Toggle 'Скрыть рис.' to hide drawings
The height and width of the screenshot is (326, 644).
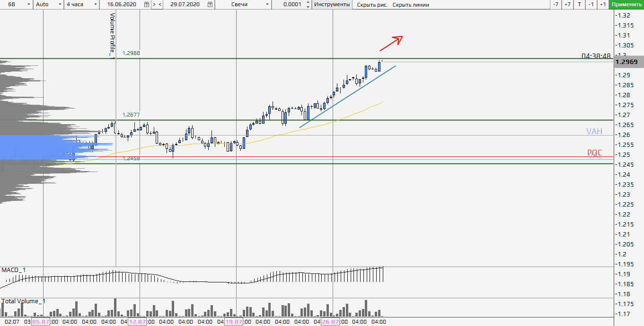372,5
